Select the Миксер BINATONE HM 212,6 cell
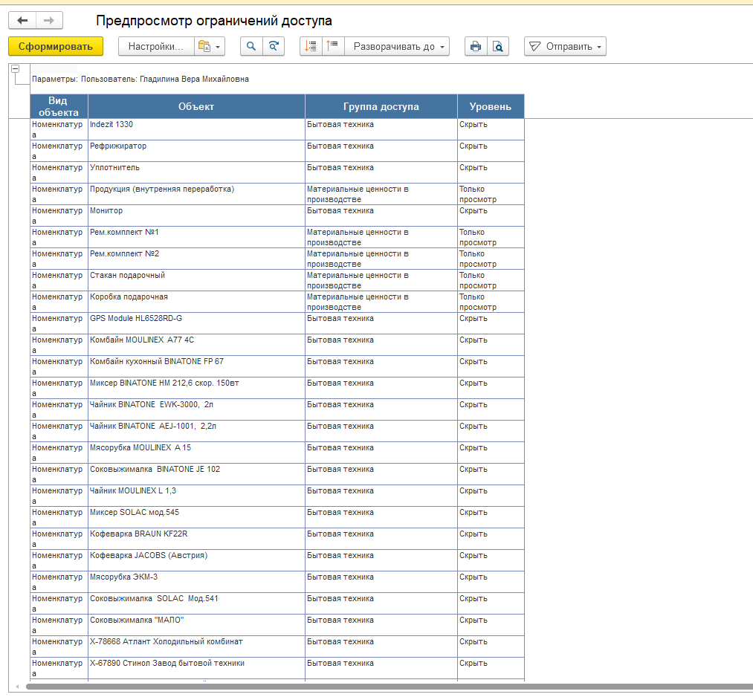 click(196, 389)
